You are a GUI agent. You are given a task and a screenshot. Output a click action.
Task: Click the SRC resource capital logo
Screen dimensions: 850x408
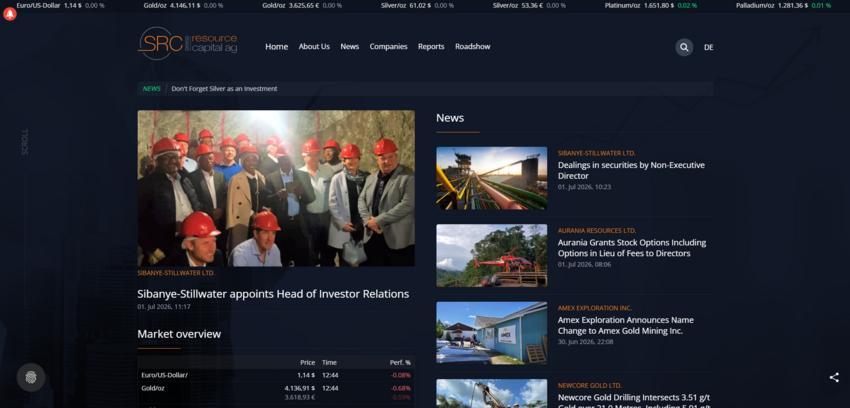coord(188,43)
